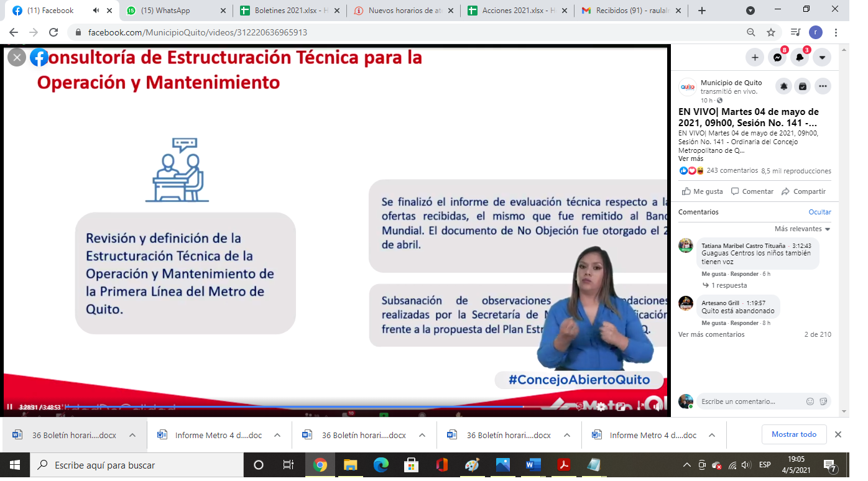Open Chrome media controls icon
868x481 pixels.
point(795,32)
